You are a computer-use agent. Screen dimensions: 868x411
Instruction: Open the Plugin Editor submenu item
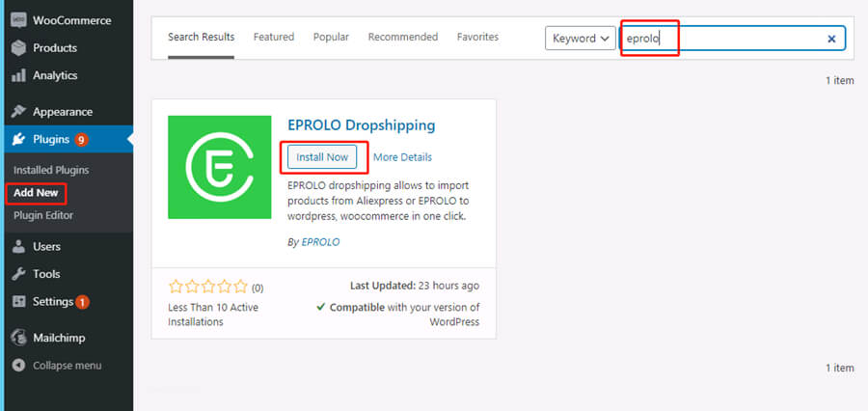coord(43,215)
